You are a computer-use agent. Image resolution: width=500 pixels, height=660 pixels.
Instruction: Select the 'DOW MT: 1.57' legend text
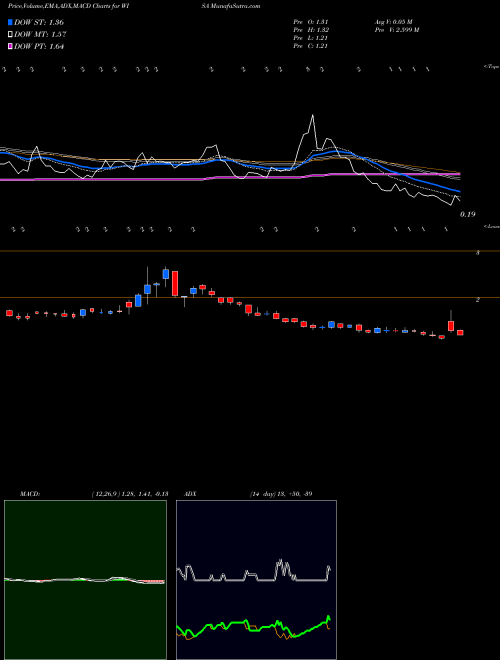40,35
